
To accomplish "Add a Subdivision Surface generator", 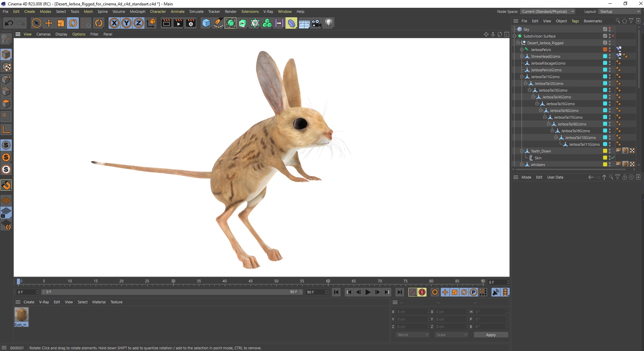I will [x=231, y=23].
